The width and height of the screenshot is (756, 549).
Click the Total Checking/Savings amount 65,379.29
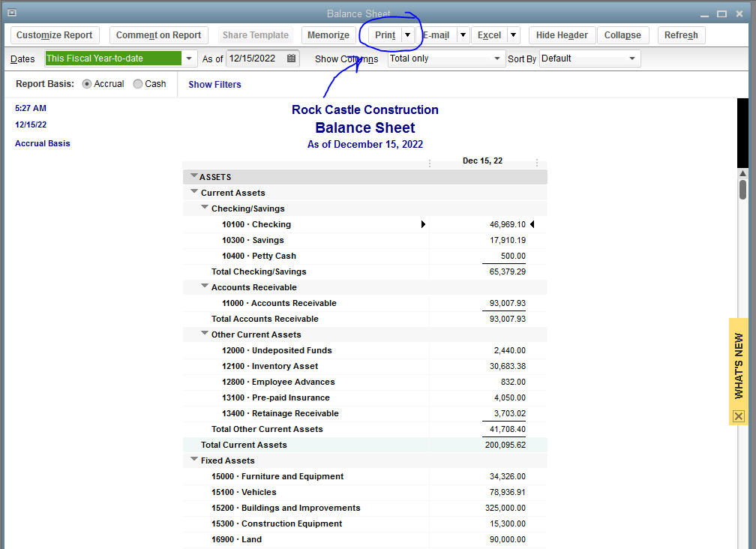click(507, 271)
